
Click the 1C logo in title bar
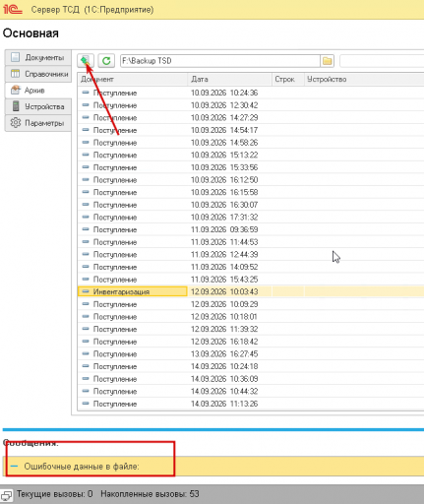click(x=12, y=9)
